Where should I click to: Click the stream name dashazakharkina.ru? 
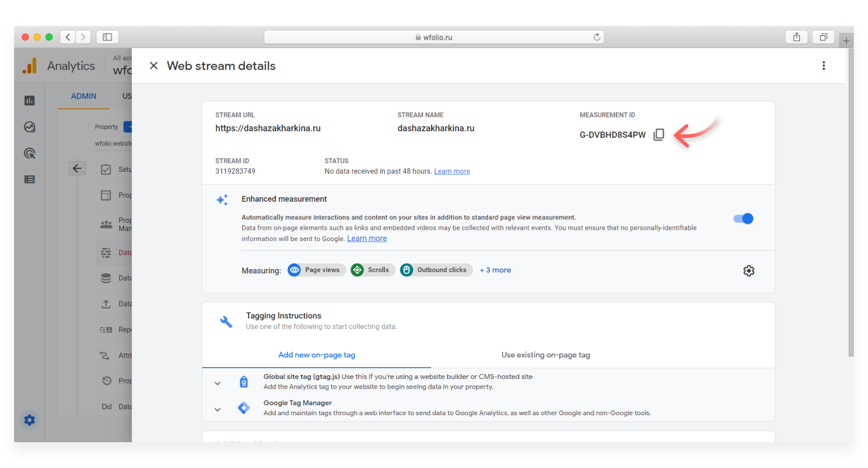tap(436, 128)
